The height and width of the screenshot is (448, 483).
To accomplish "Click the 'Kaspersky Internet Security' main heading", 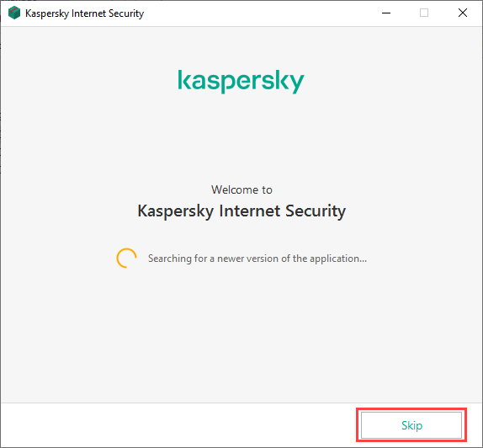I will pos(241,211).
